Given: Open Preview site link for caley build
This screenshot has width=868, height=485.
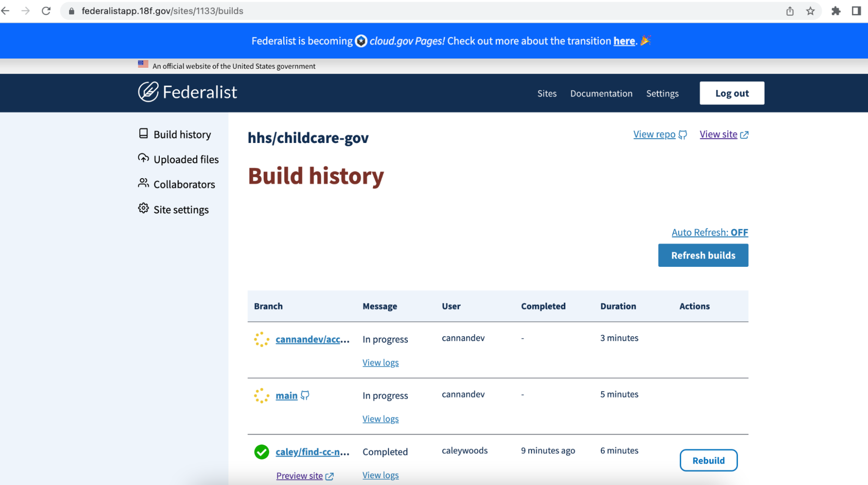Looking at the screenshot, I should tap(300, 476).
